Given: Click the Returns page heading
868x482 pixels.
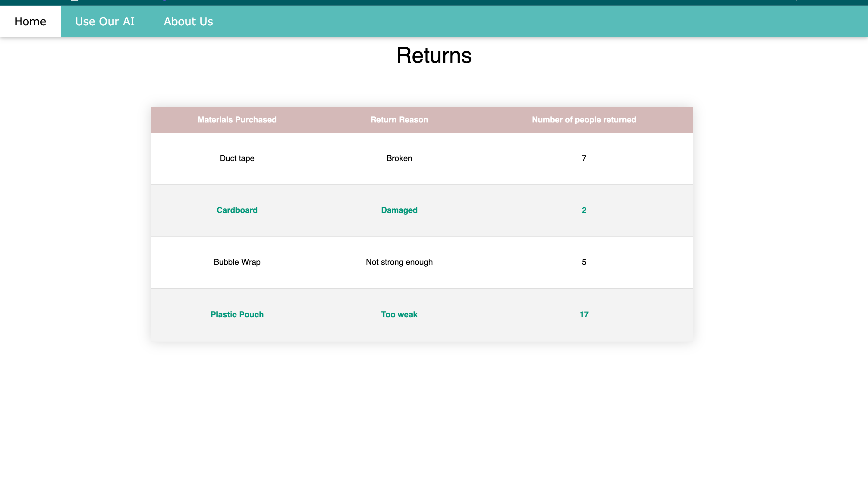Looking at the screenshot, I should click(x=434, y=55).
